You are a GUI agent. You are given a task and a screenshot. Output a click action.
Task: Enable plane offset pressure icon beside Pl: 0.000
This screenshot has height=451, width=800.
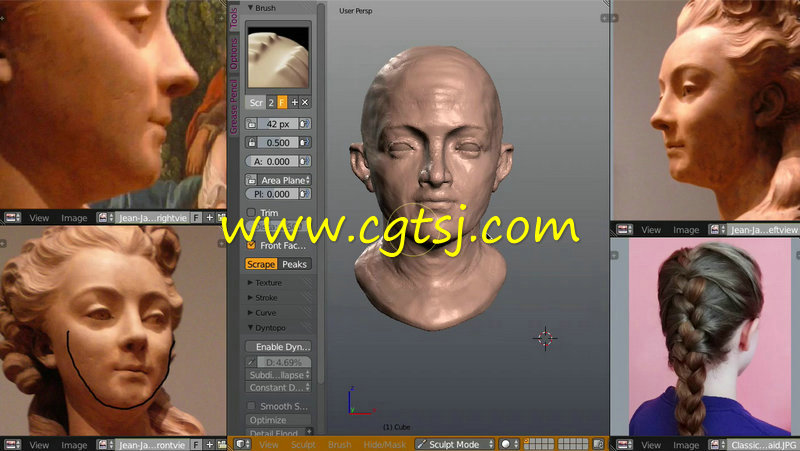(x=305, y=194)
